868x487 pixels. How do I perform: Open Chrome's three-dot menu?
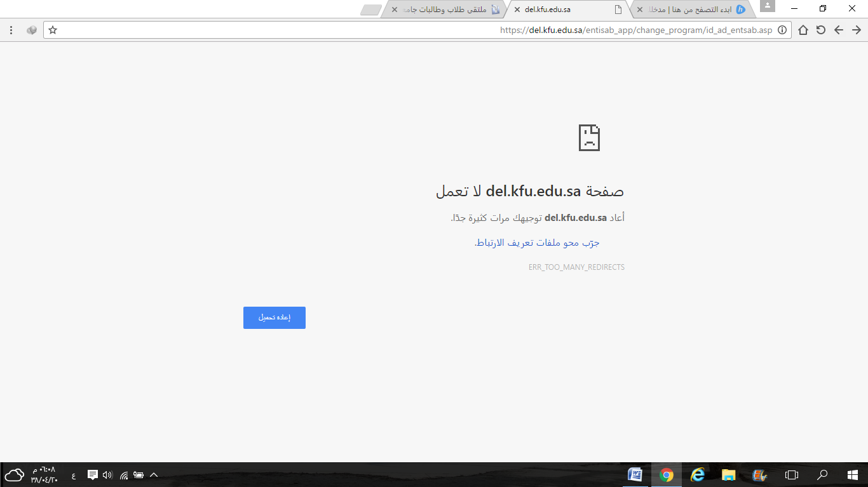tap(11, 30)
